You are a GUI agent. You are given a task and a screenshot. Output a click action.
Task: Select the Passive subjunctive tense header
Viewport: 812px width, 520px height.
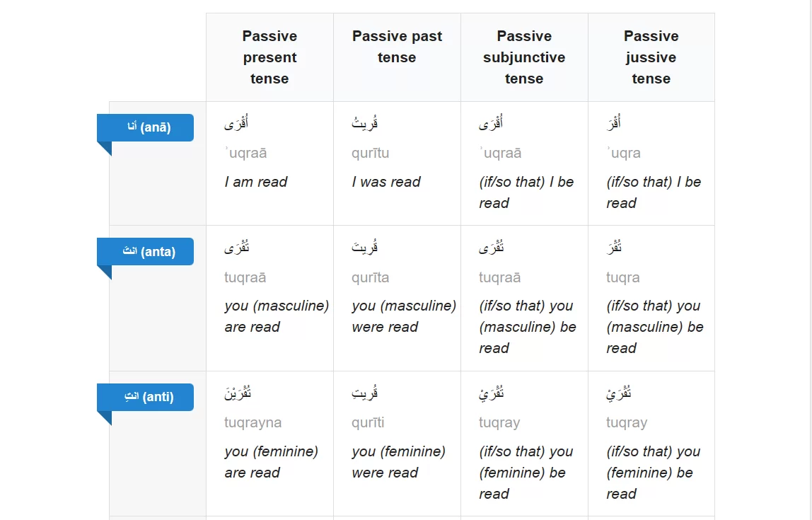click(524, 57)
